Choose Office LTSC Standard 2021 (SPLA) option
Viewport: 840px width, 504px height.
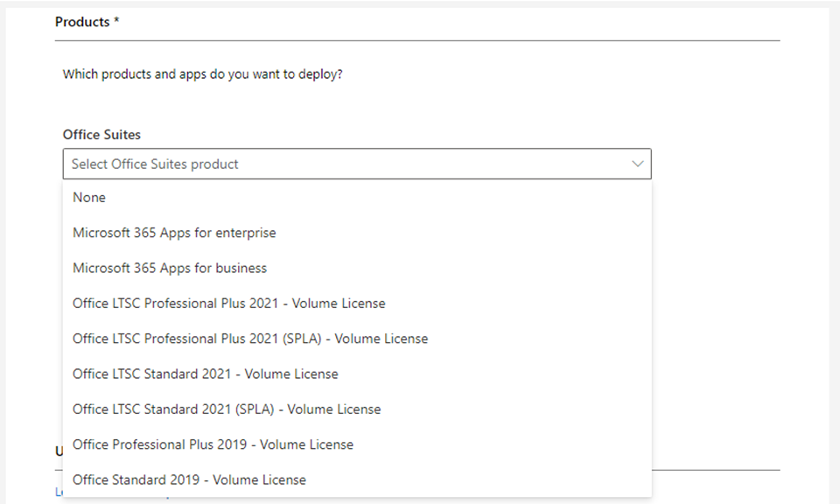(x=357, y=409)
